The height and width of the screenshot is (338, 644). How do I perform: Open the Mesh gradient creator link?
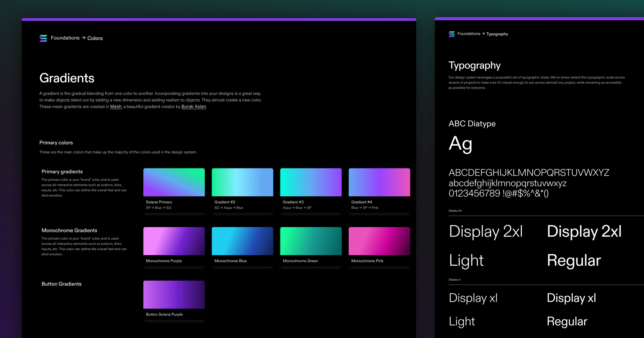(x=115, y=106)
